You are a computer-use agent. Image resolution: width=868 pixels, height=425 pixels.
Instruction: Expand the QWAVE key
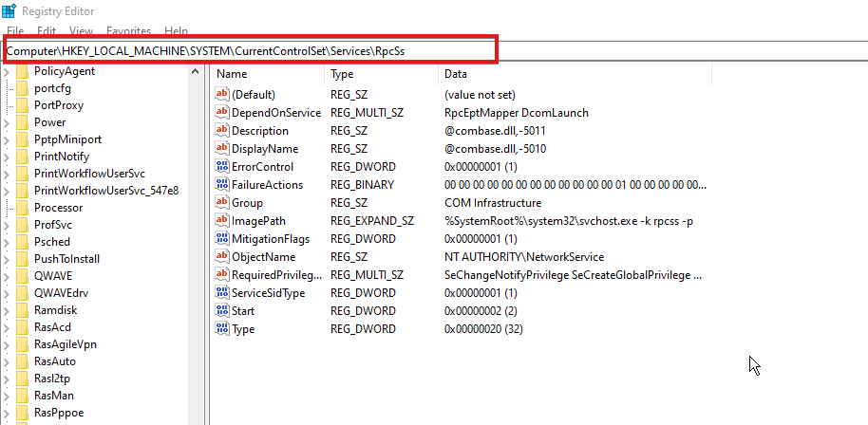click(6, 276)
